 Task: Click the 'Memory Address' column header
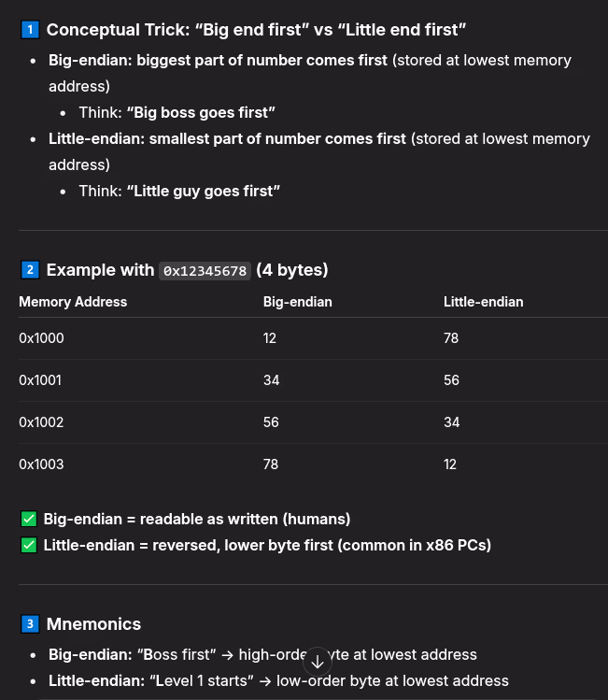(x=73, y=302)
